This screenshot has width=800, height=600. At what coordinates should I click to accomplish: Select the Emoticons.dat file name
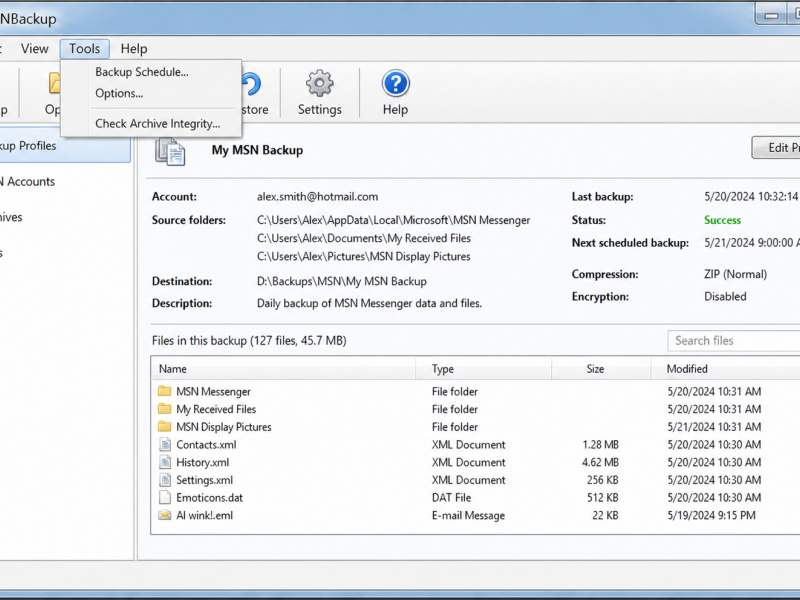(x=209, y=497)
